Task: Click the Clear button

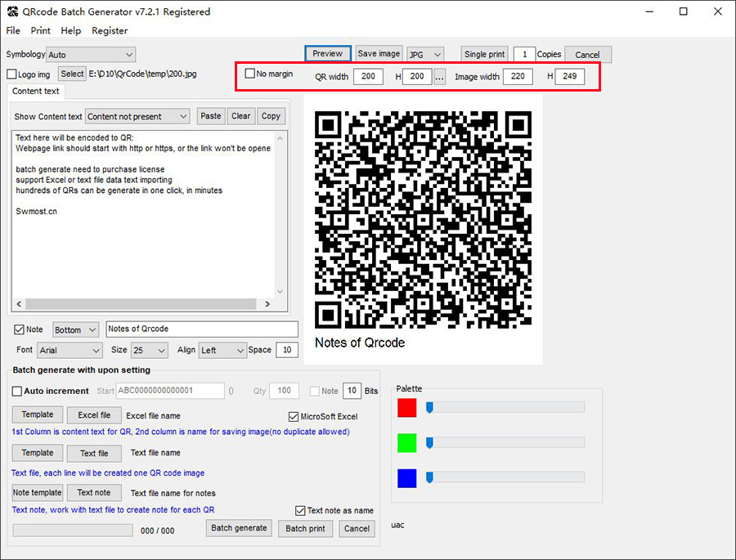Action: click(240, 116)
